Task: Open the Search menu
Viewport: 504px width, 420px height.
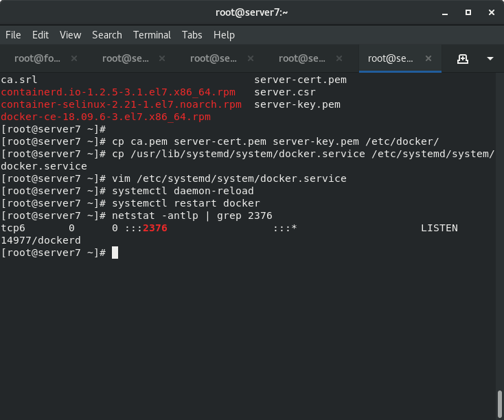Action: coord(107,35)
